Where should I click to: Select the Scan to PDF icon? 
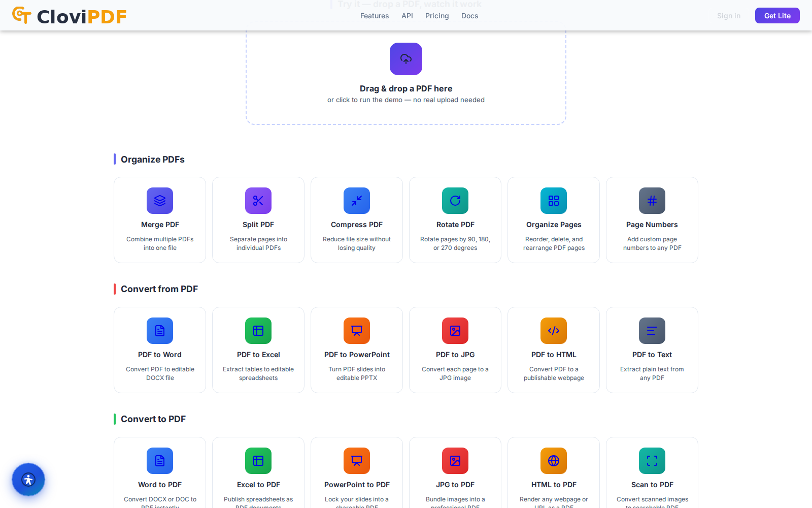(652, 461)
